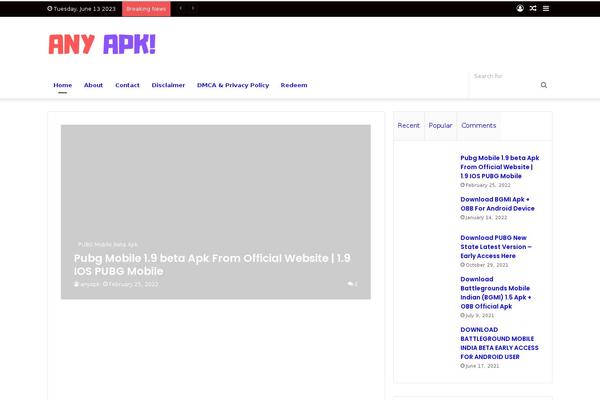This screenshot has height=400, width=600.
Task: Open Download PUBG New State Latest Version link
Action: click(x=496, y=247)
